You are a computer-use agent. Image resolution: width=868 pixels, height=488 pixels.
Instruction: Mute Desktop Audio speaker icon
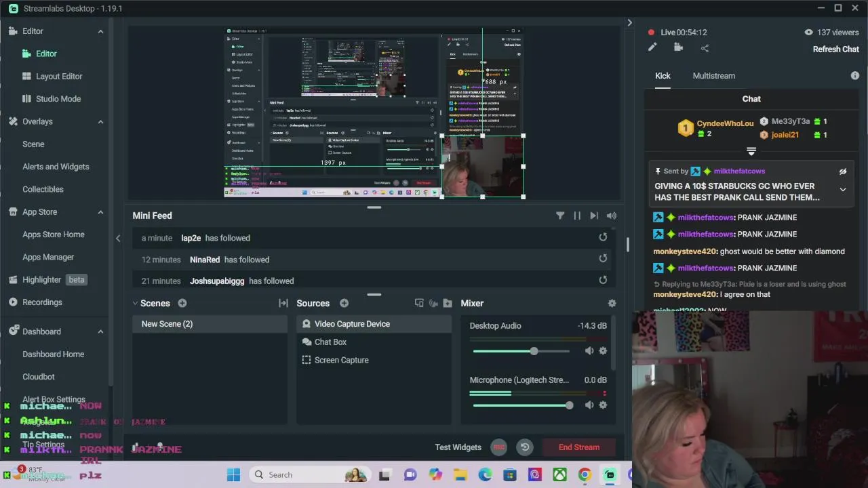(x=589, y=350)
